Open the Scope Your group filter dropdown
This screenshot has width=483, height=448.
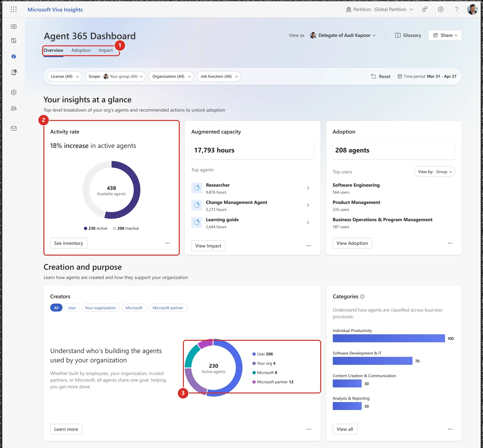(115, 77)
